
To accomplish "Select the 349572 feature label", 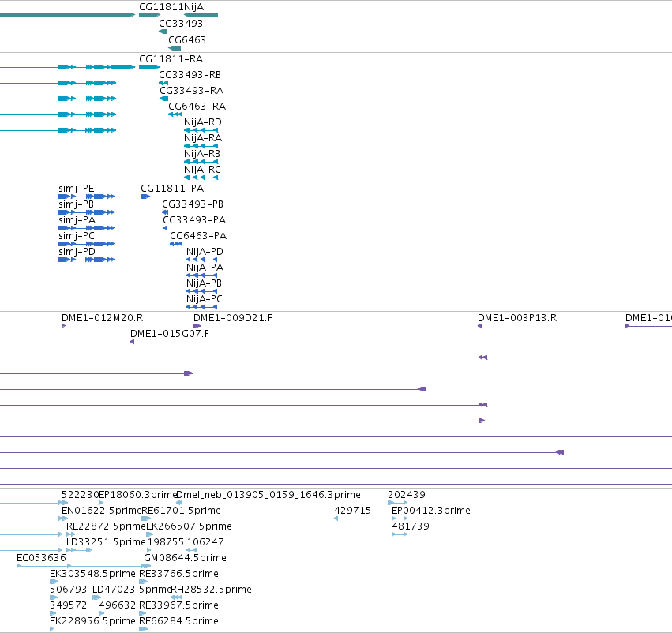I will point(68,605).
